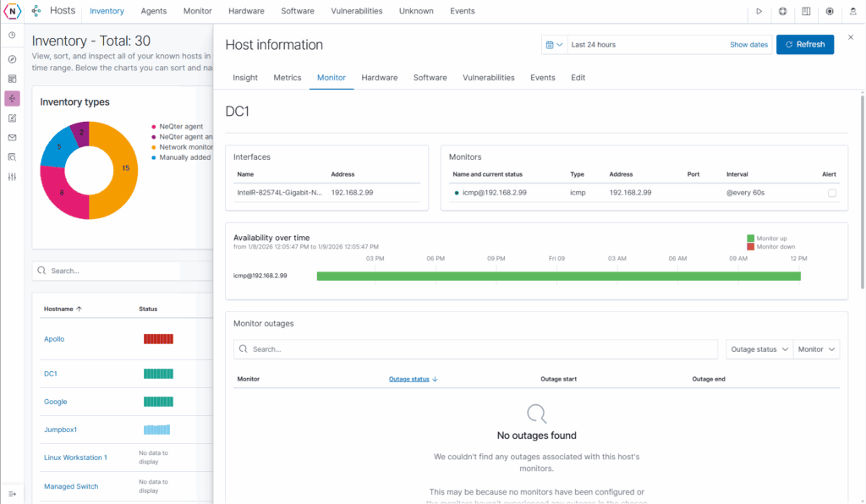
Task: Open the compass icon in left sidebar
Action: [x=12, y=59]
